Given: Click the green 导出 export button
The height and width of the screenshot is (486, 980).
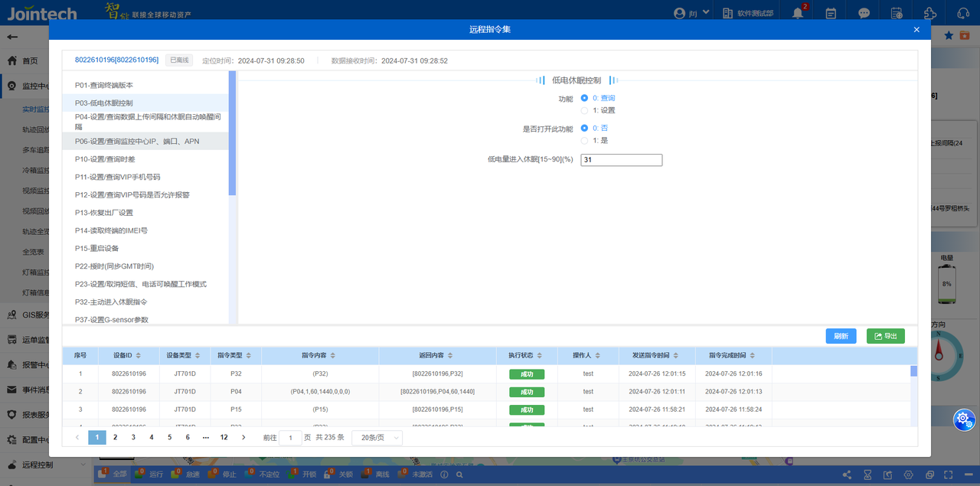Looking at the screenshot, I should (x=885, y=336).
